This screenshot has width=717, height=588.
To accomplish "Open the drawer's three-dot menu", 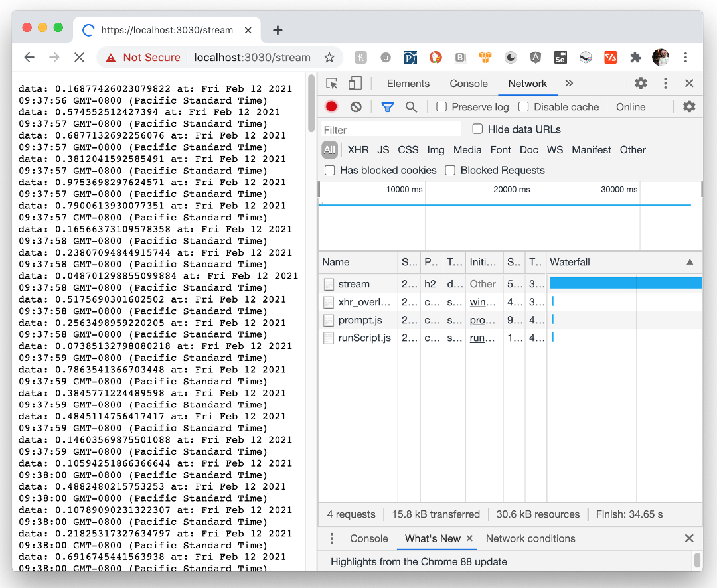I will [333, 538].
